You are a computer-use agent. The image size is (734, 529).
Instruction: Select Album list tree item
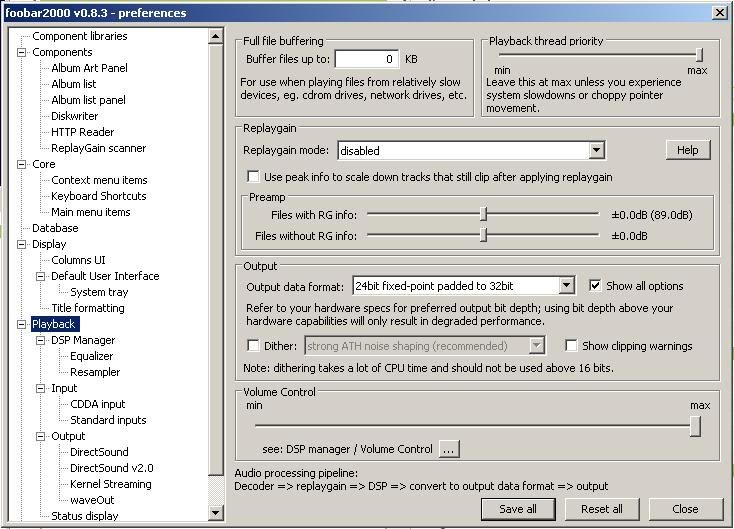pos(73,84)
